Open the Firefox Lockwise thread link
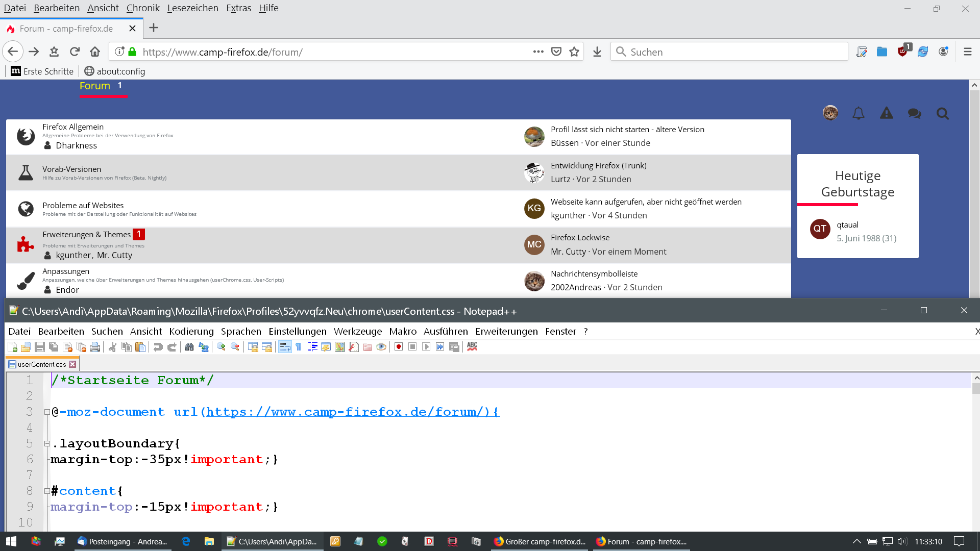This screenshot has height=551, width=980. [x=580, y=238]
